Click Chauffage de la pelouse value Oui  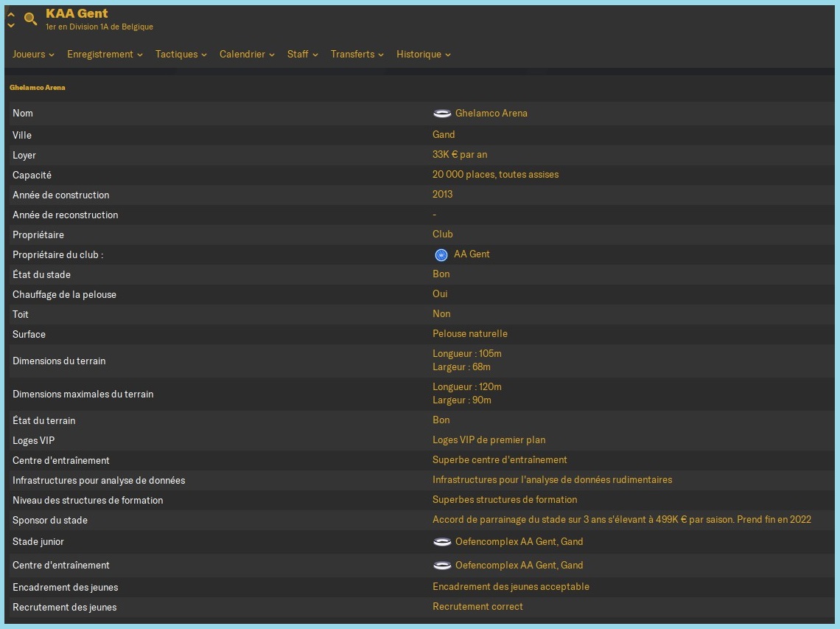coord(440,293)
